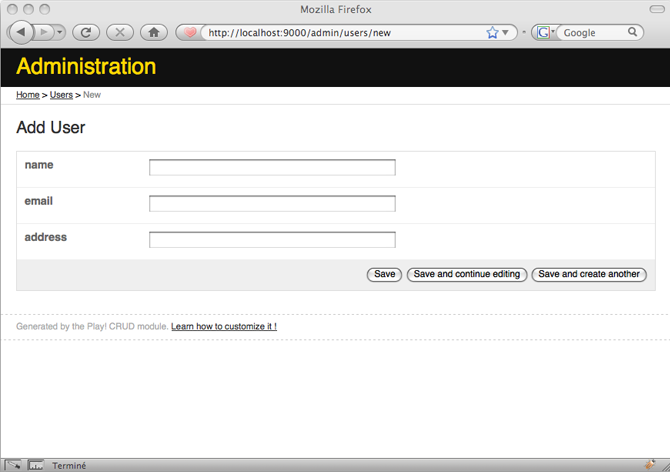
Task: Click the browser Back button
Action: (20, 32)
